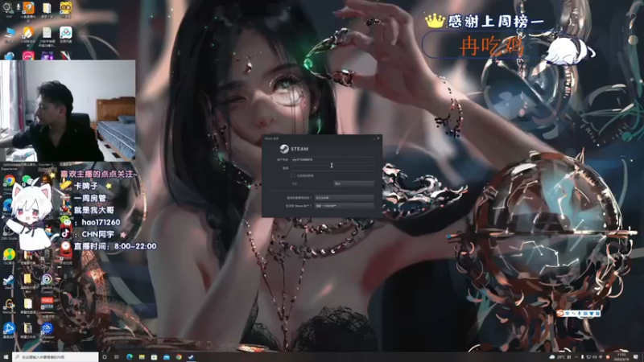Open File Explorer from the taskbar
644x362 pixels.
click(x=142, y=357)
